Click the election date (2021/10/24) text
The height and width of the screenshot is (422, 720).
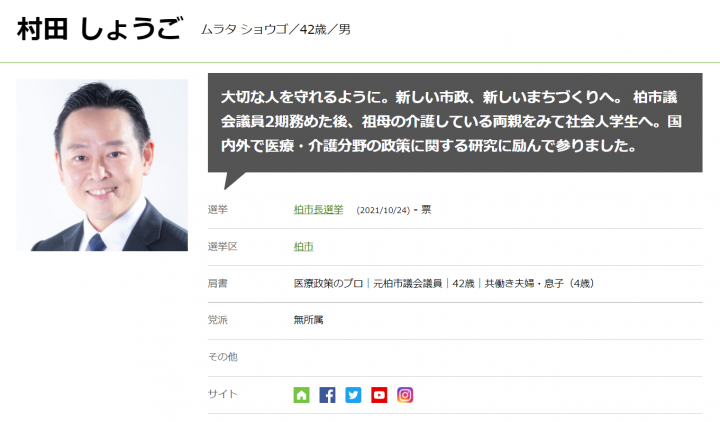[383, 210]
